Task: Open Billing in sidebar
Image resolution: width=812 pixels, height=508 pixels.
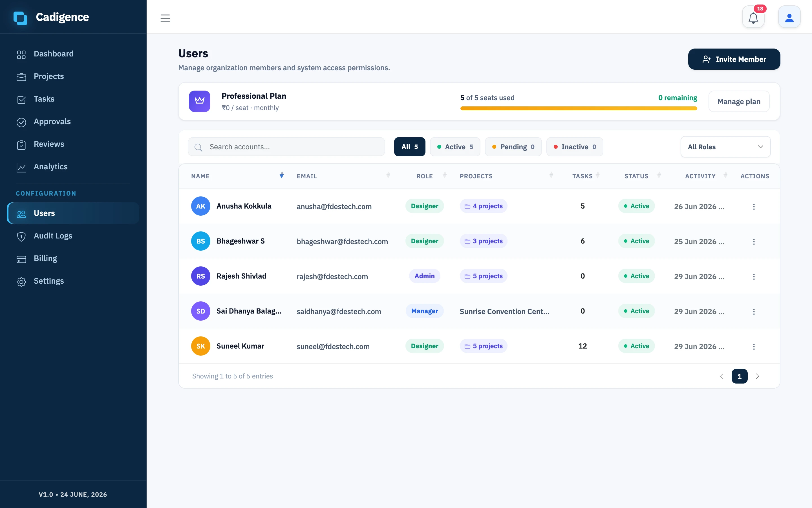Action: click(73, 258)
